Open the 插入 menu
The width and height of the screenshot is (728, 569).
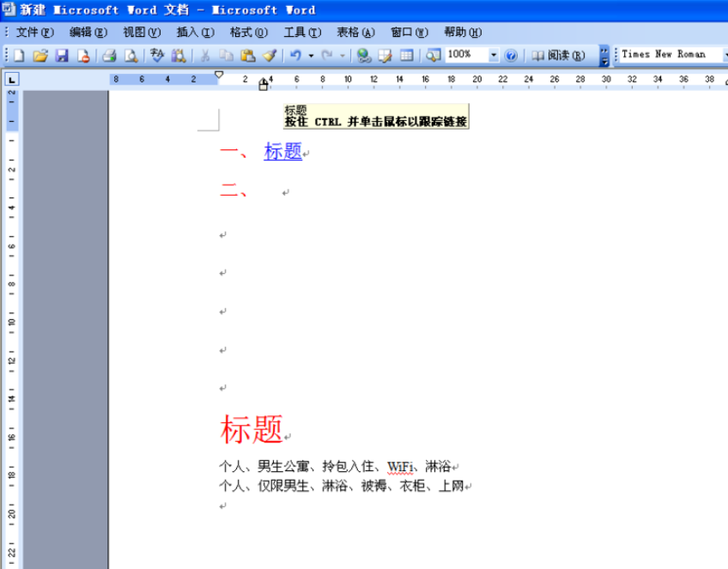point(196,33)
